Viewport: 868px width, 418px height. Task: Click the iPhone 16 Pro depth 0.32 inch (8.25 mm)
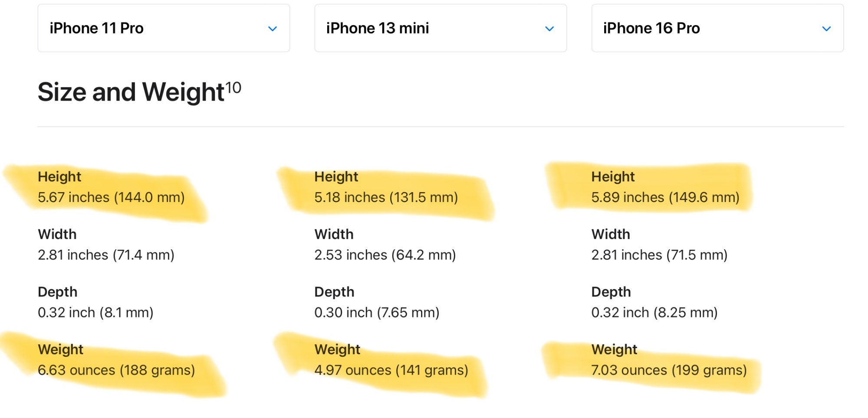point(654,313)
